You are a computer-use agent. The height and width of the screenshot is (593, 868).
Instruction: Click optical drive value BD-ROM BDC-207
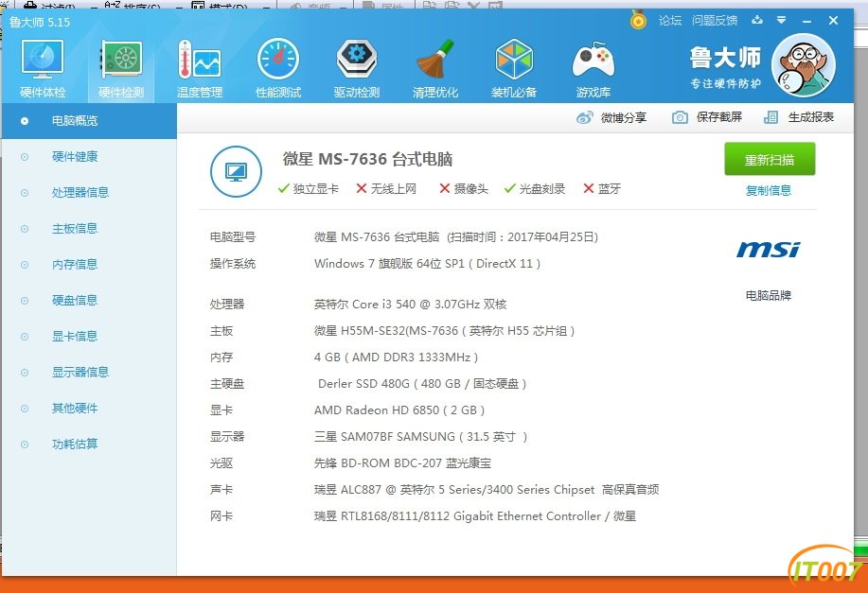402,463
